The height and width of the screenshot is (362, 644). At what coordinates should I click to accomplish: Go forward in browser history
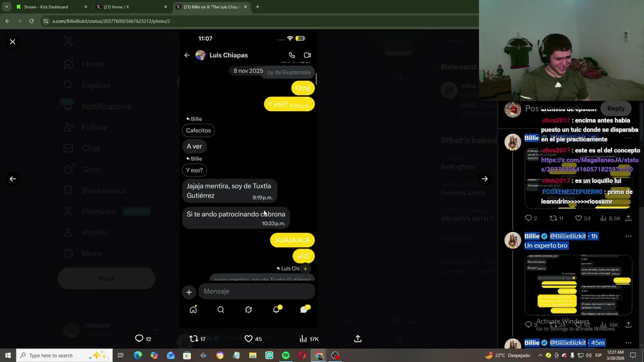click(x=19, y=21)
